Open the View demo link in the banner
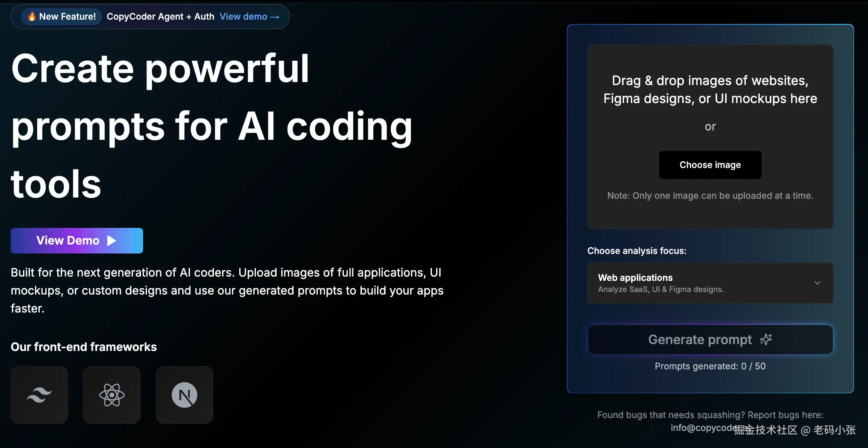The width and height of the screenshot is (868, 448). (x=243, y=16)
